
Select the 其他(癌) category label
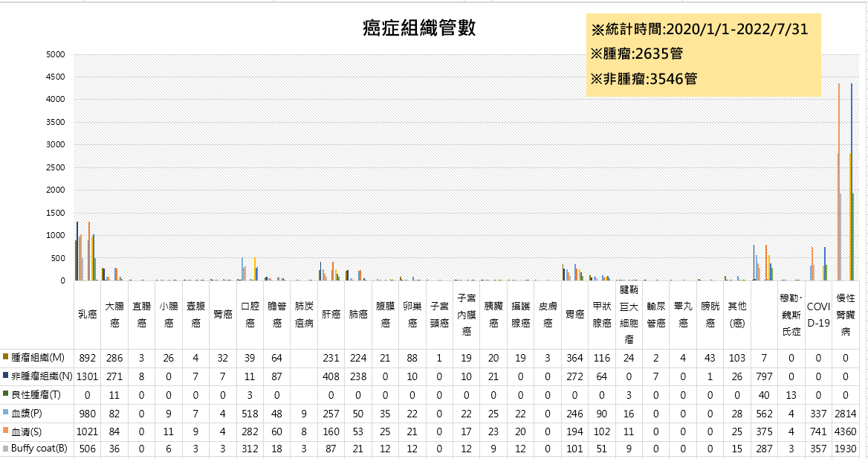tap(737, 315)
